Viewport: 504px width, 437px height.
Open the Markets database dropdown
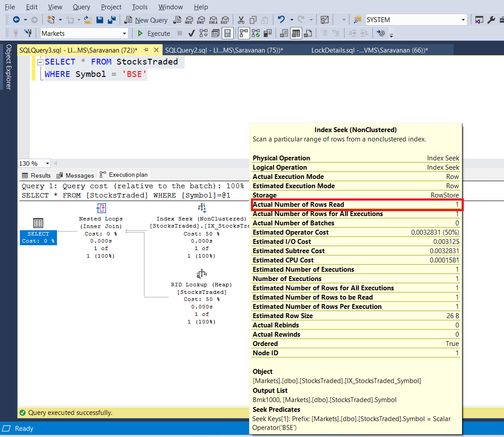(124, 34)
